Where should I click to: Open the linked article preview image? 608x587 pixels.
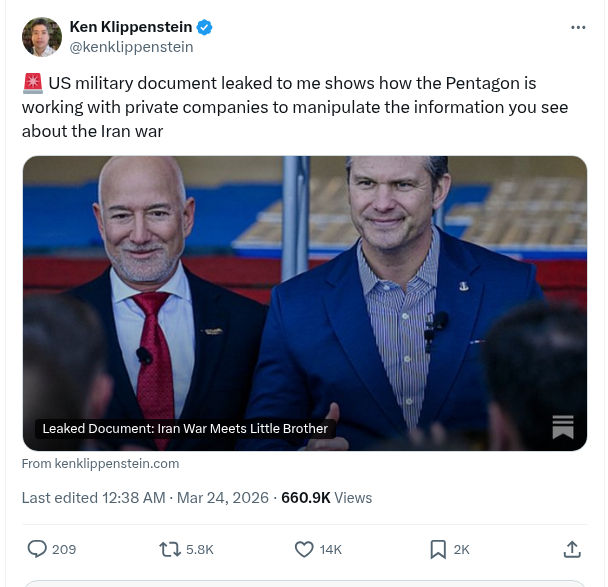click(305, 303)
